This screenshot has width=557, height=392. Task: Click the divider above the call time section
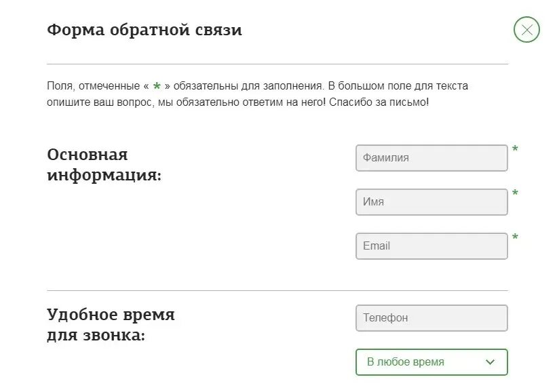coord(277,290)
